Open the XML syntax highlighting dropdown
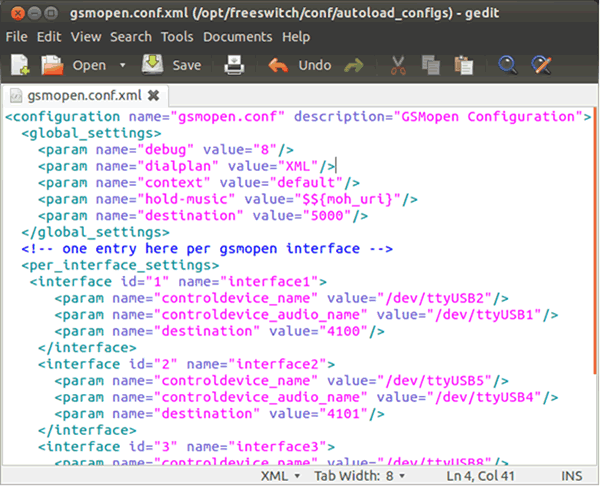600x487 pixels. tap(281, 477)
